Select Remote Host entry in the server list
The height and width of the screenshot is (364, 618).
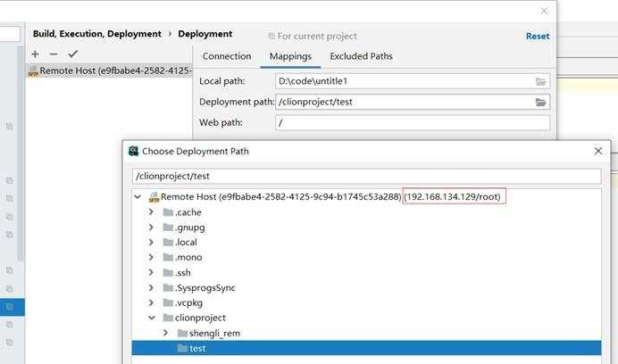tap(109, 70)
